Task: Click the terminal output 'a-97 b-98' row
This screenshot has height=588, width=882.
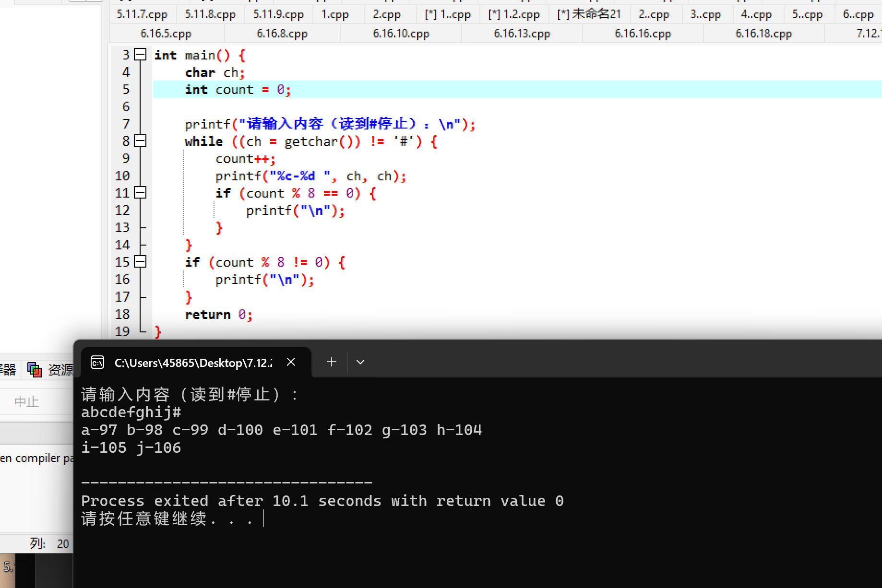Action: pyautogui.click(x=282, y=430)
